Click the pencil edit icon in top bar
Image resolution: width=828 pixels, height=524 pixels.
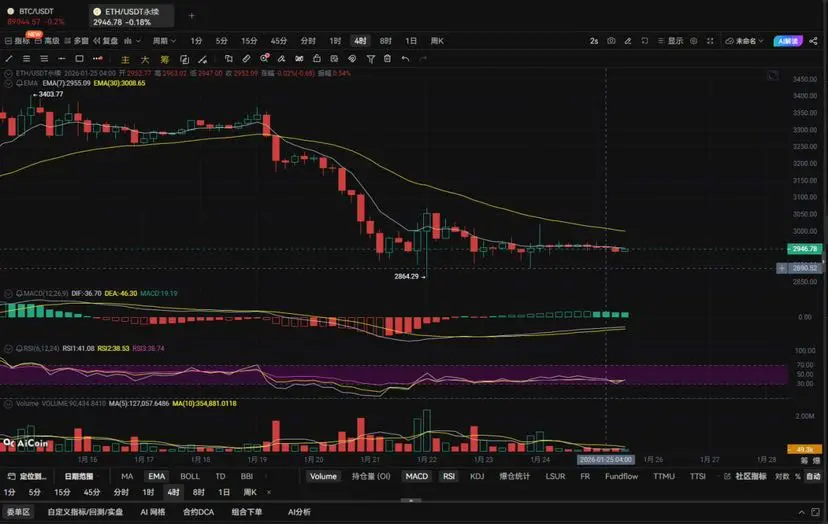(x=628, y=41)
